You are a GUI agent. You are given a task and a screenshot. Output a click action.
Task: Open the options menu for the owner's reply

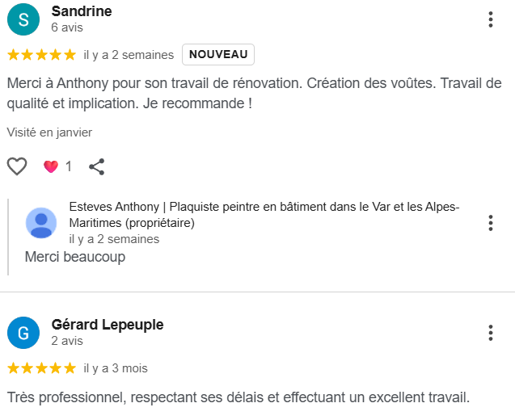click(x=491, y=223)
